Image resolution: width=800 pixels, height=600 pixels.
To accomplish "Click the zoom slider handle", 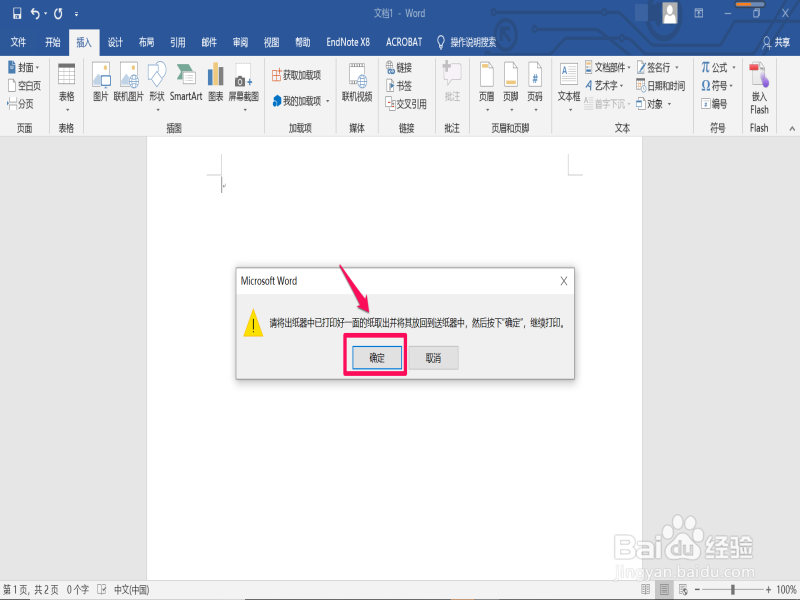I will click(733, 590).
